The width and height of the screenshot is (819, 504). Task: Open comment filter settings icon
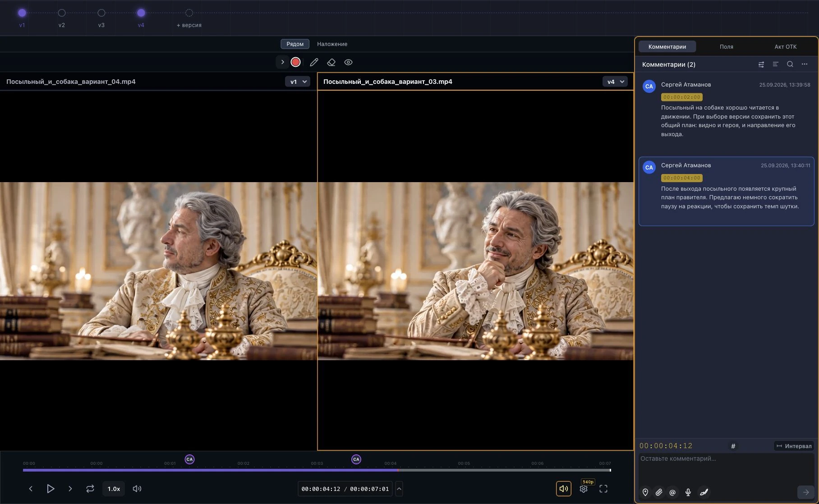[761, 64]
